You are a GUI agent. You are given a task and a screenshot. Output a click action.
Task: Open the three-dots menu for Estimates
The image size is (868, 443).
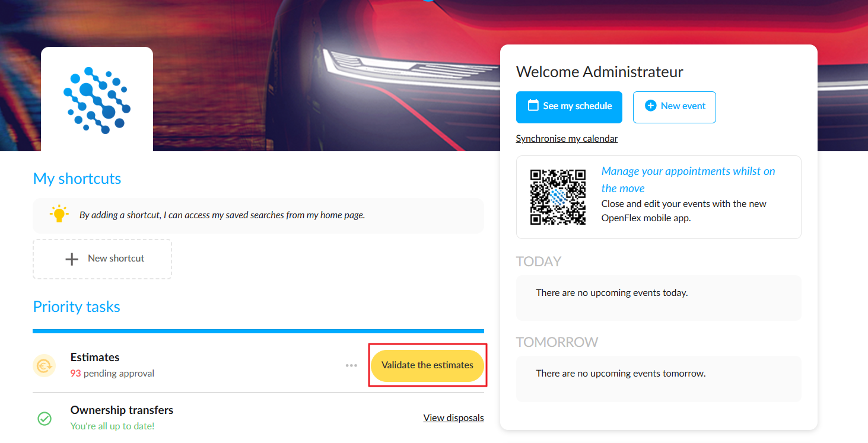[x=351, y=365]
